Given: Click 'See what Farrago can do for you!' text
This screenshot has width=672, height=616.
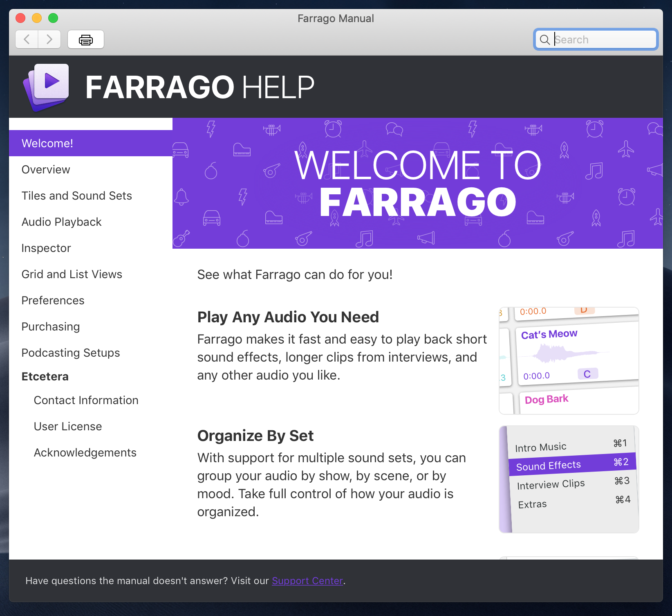Looking at the screenshot, I should pos(295,274).
